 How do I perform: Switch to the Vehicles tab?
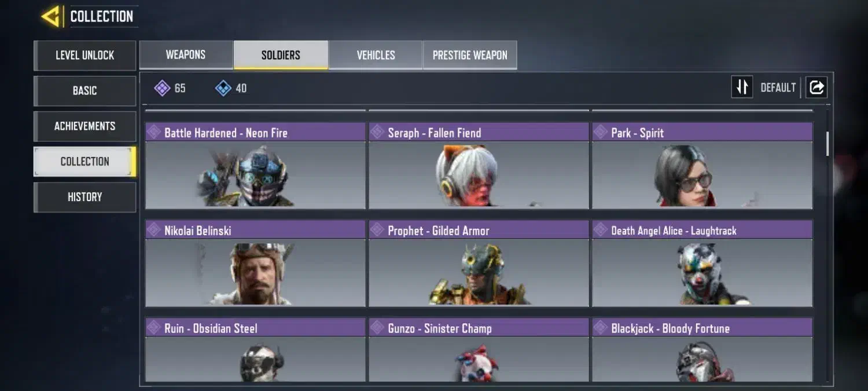point(376,55)
